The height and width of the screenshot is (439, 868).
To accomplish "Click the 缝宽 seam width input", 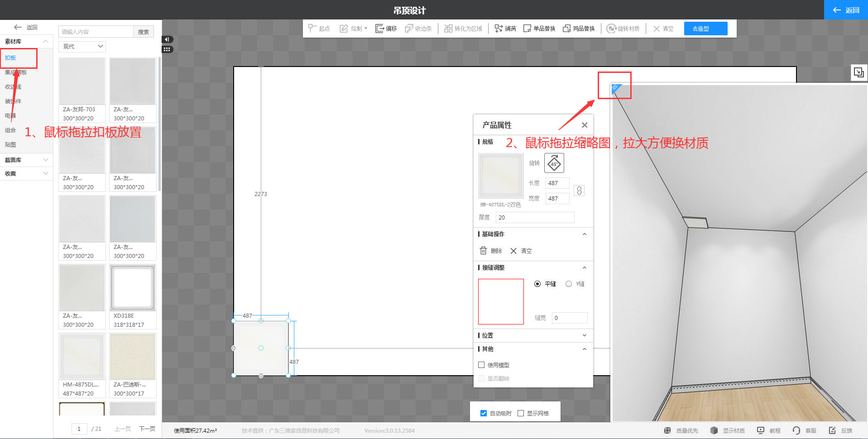I will pyautogui.click(x=570, y=318).
